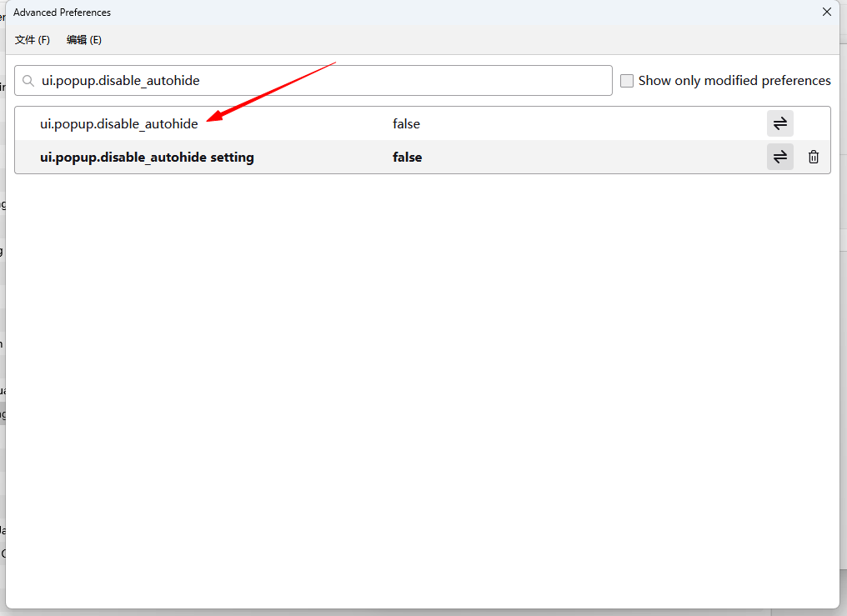This screenshot has width=847, height=616.
Task: Toggle value of ui.popup.disable_autohide preference
Action: pyautogui.click(x=779, y=123)
